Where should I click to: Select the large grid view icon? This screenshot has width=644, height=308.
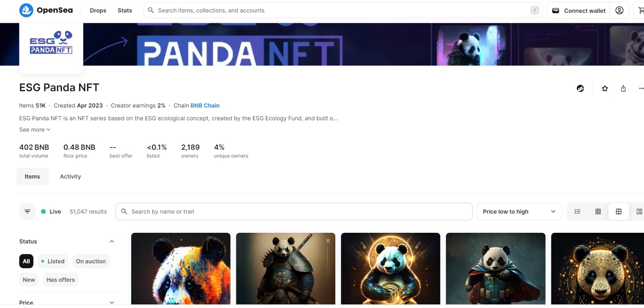click(619, 211)
